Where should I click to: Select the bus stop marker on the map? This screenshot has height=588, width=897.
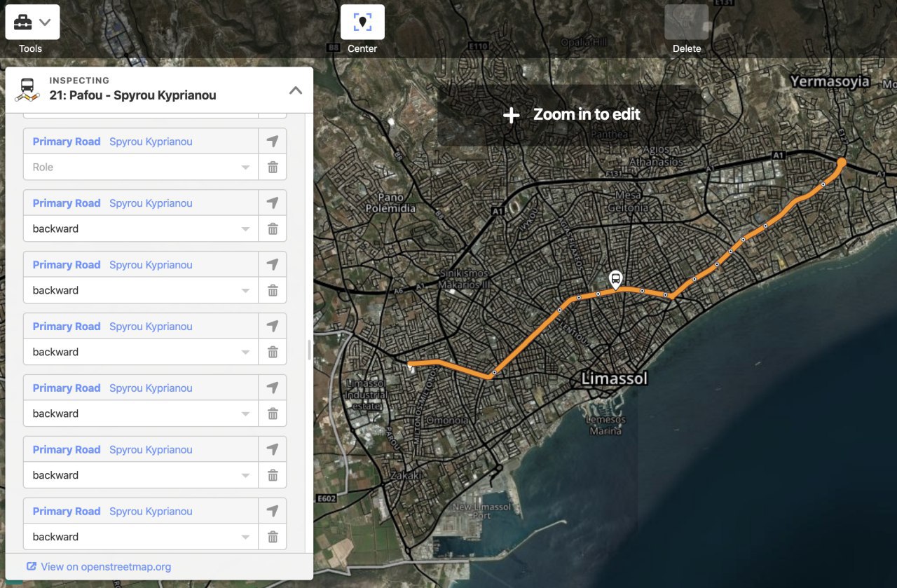click(615, 280)
